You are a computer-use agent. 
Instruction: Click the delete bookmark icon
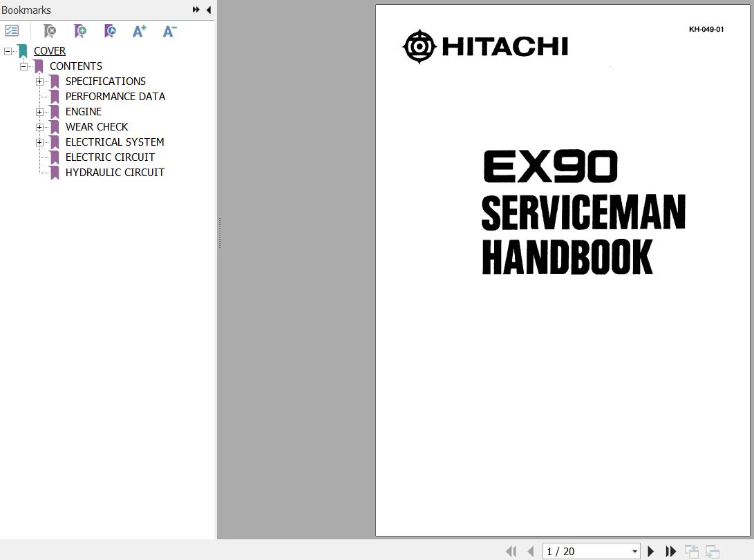pyautogui.click(x=50, y=31)
